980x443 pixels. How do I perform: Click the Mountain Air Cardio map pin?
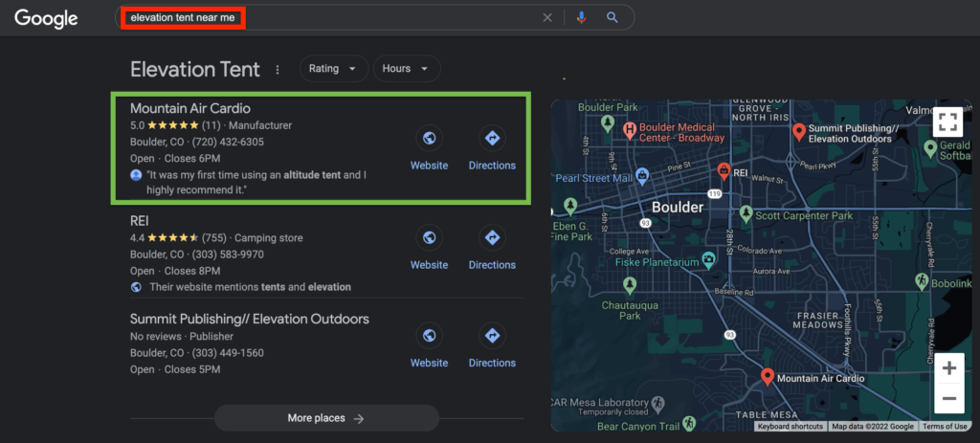point(768,377)
